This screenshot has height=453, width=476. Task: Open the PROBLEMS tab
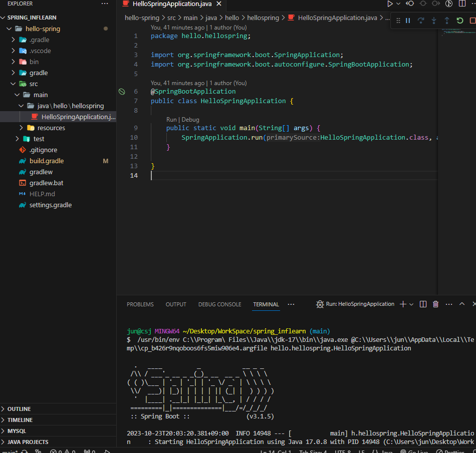pos(140,304)
